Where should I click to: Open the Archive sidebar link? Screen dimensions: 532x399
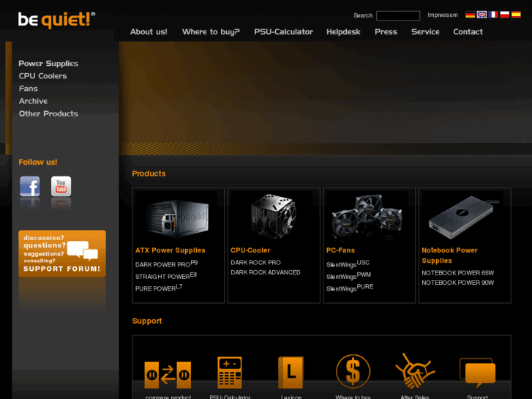tap(33, 101)
